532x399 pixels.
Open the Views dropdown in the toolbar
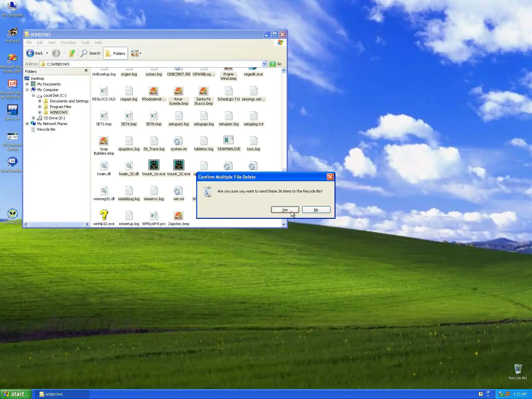tap(136, 53)
